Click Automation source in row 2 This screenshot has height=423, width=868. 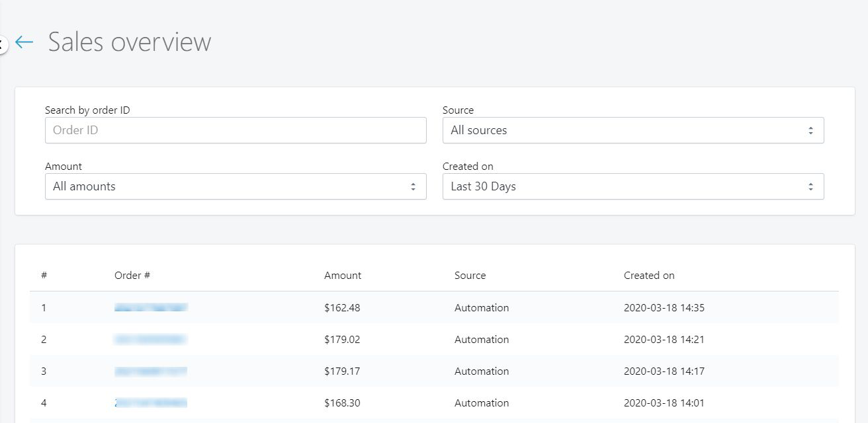point(482,340)
